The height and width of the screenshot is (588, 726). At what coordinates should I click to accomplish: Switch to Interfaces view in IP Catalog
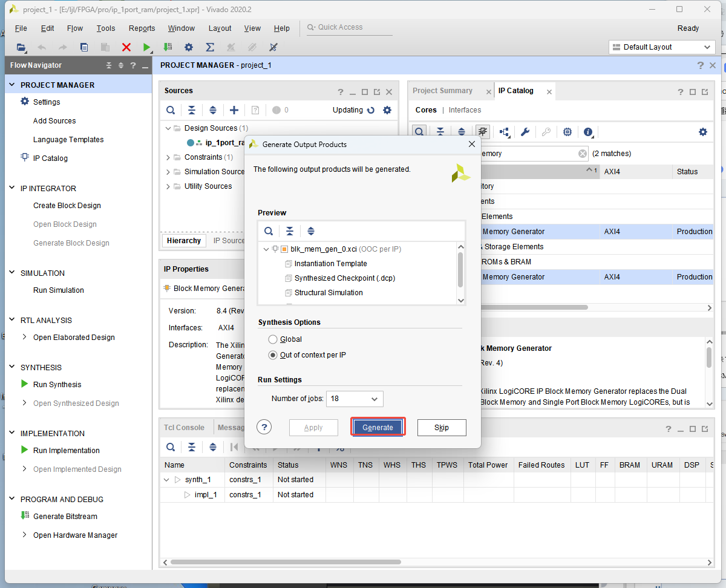click(465, 110)
